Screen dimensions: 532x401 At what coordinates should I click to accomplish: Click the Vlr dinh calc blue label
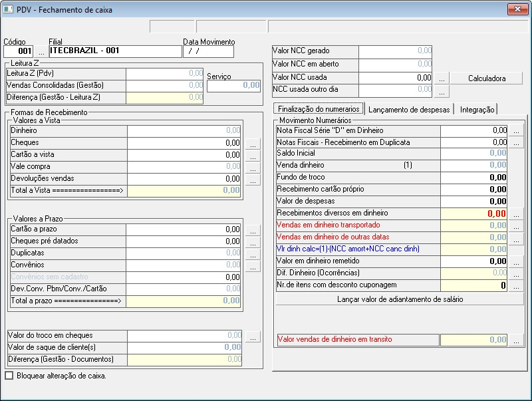click(348, 249)
